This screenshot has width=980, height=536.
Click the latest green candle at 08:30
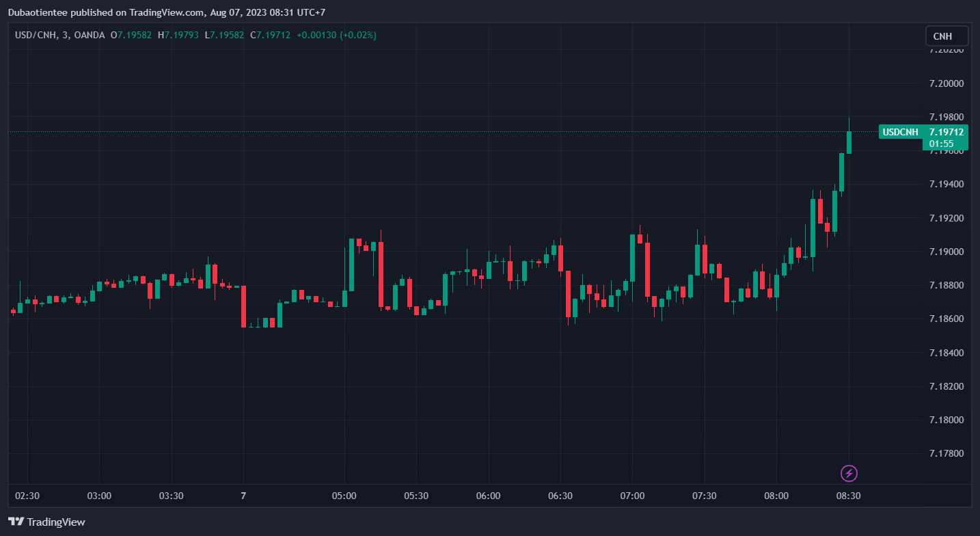click(849, 142)
